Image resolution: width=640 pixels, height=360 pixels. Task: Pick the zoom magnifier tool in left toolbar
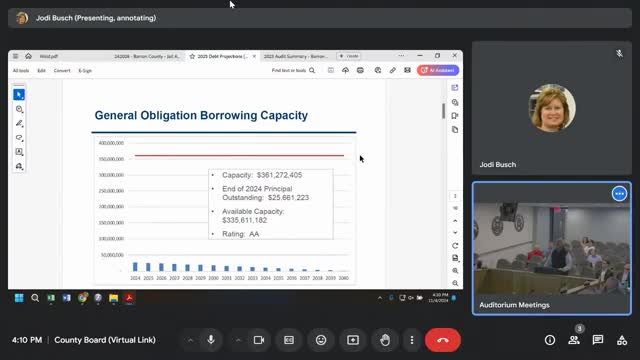19,109
